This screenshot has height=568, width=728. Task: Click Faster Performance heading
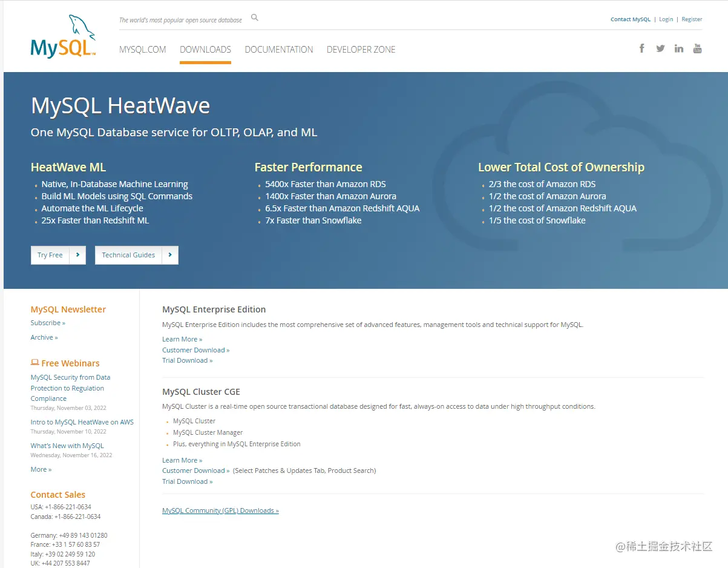pos(309,167)
